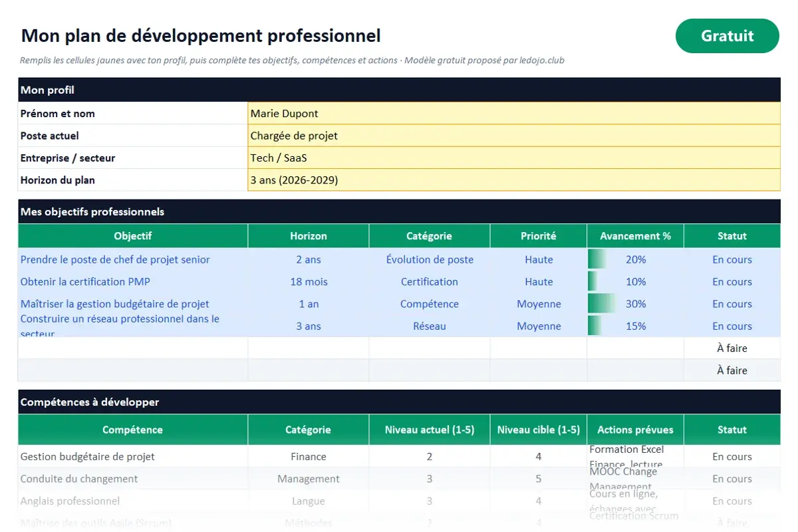Click the MOOC Change Management actions cell
798x532 pixels.
click(x=636, y=479)
